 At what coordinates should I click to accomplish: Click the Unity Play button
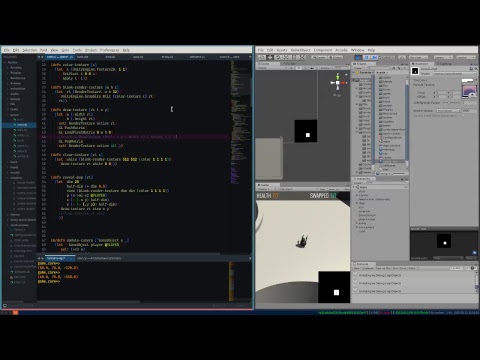coord(358,57)
